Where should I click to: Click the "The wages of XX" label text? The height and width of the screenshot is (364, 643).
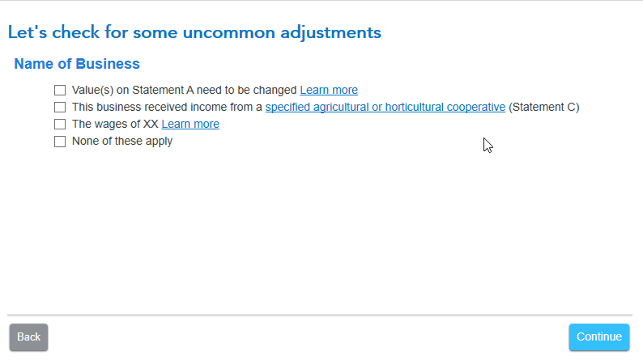pos(115,125)
